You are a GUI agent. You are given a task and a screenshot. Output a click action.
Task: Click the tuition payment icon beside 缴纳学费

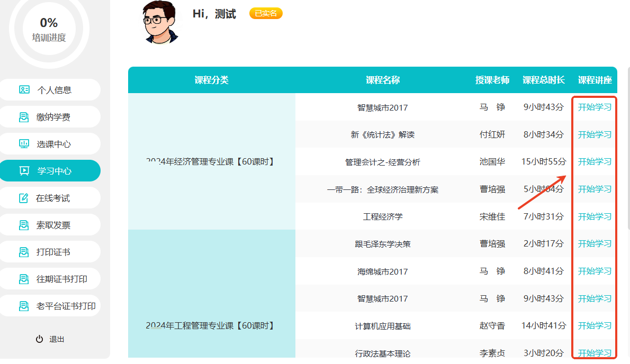pos(24,117)
